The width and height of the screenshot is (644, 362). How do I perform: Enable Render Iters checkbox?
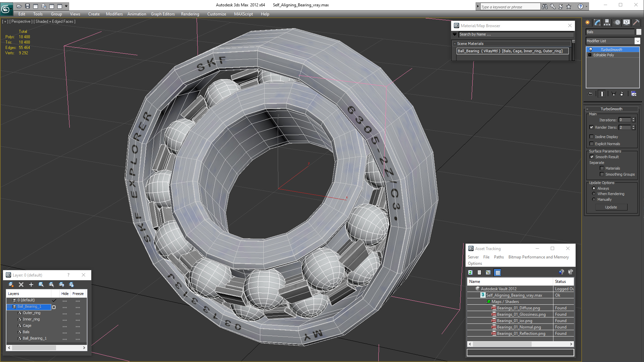click(591, 127)
